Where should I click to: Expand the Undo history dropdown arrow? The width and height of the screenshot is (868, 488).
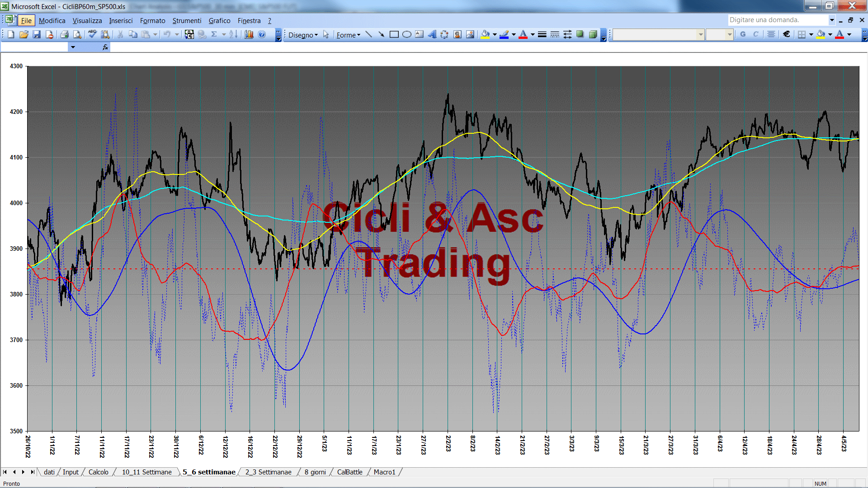tap(177, 34)
